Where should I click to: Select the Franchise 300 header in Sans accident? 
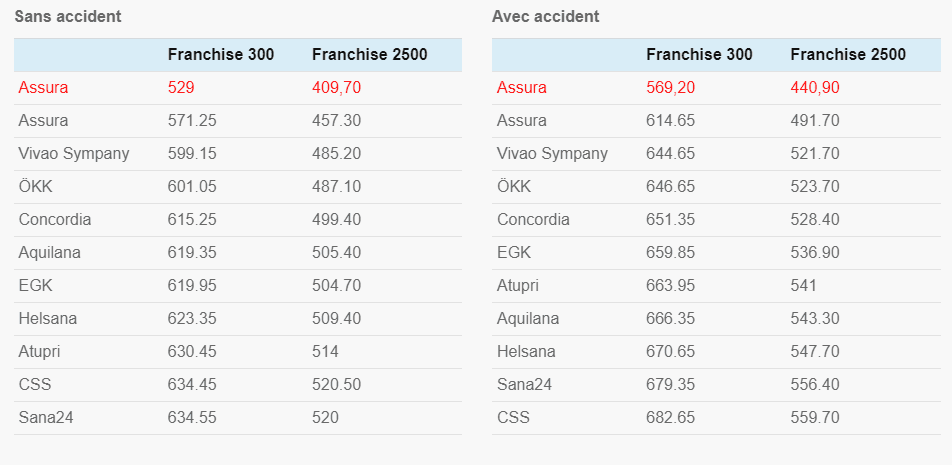pos(221,55)
